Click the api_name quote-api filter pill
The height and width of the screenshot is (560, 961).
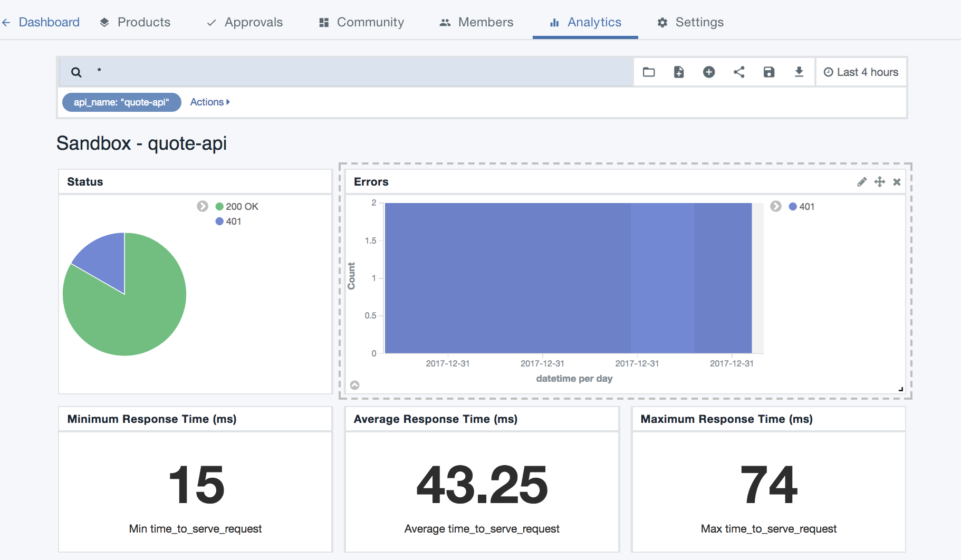click(121, 102)
